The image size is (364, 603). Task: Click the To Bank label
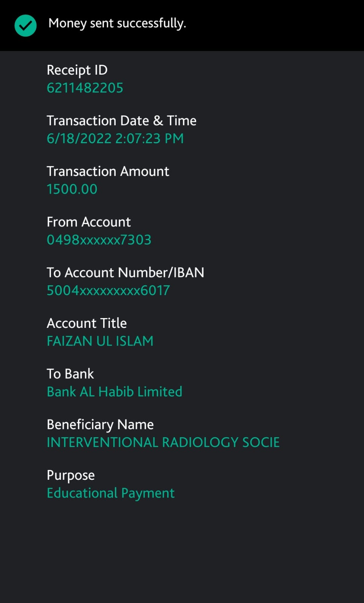pos(70,374)
